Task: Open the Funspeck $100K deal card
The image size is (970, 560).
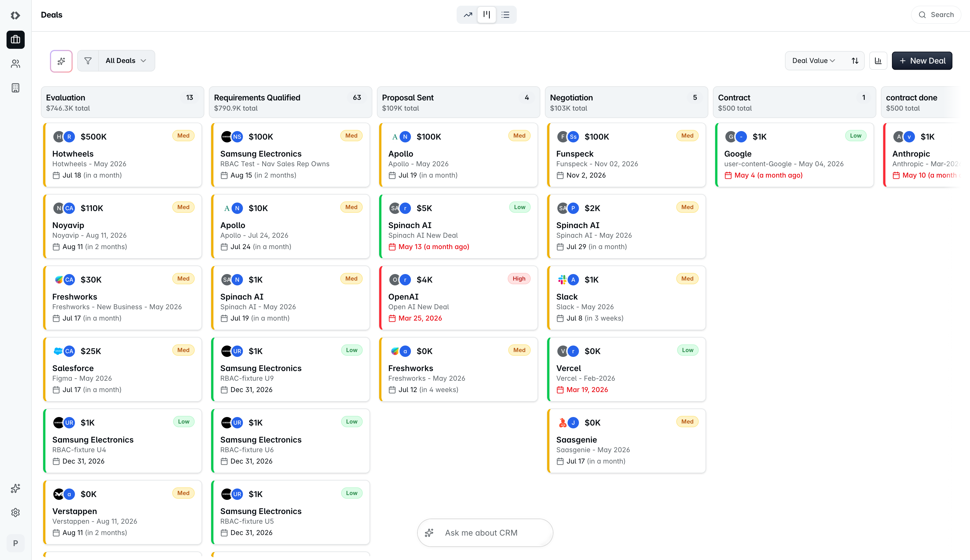Action: tap(626, 155)
